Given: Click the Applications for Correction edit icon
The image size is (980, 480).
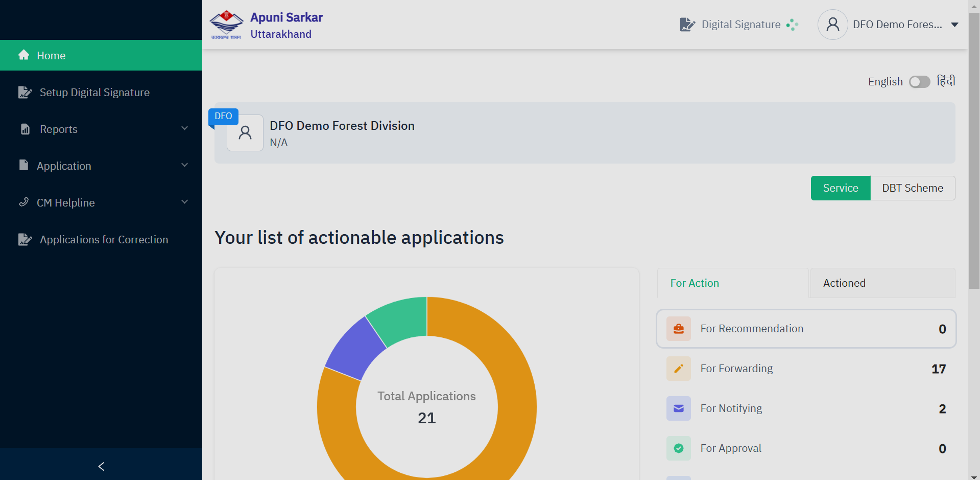Looking at the screenshot, I should (25, 239).
